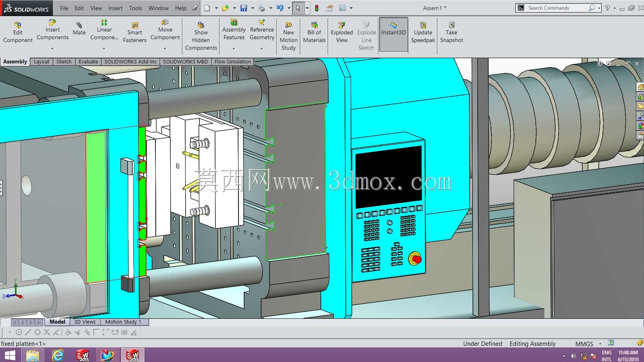Toggle the Tangent snap icon
The height and width of the screenshot is (362, 644).
(68, 333)
